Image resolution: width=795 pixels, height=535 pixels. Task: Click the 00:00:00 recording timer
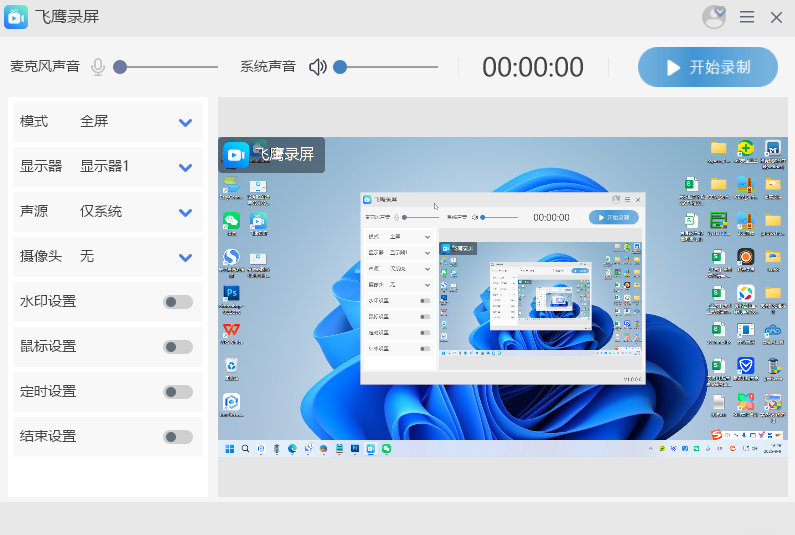point(533,67)
